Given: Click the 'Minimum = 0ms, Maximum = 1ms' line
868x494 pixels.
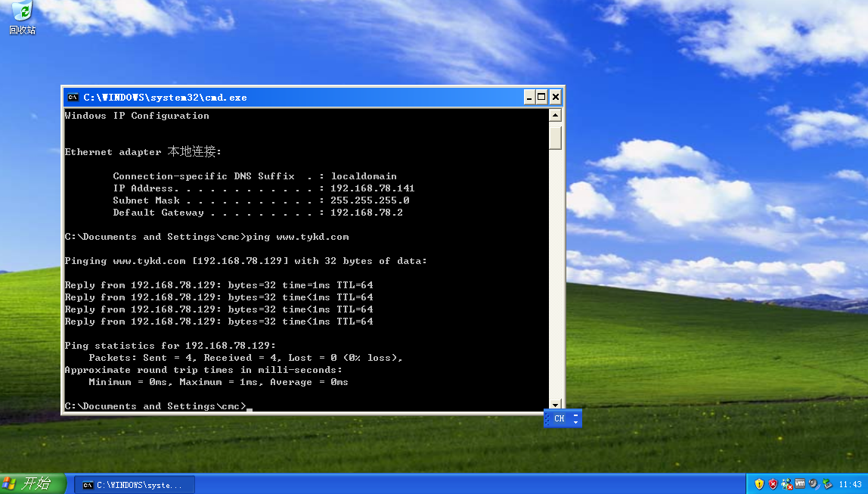Looking at the screenshot, I should (218, 382).
